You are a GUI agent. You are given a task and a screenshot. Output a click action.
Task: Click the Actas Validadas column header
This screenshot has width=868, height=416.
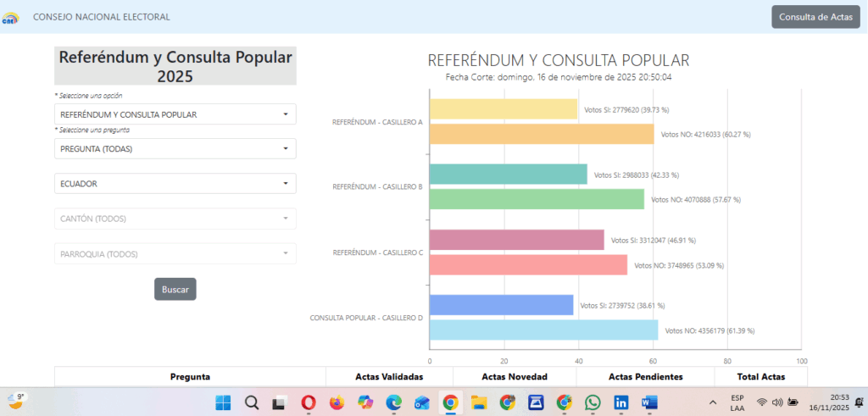pyautogui.click(x=388, y=377)
